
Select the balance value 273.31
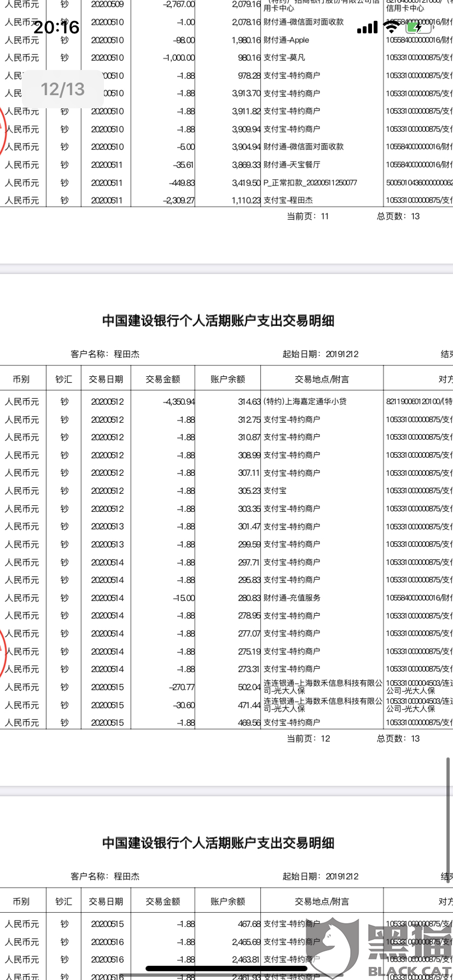[x=249, y=669]
